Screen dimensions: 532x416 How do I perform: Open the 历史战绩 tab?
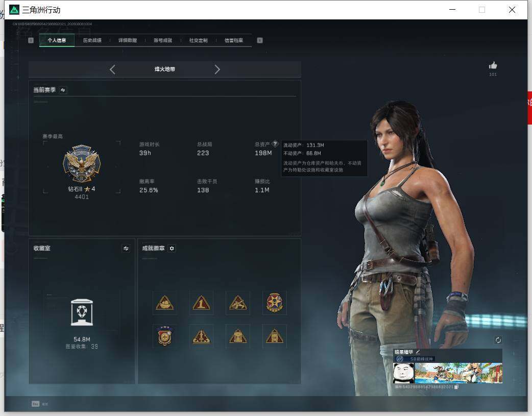click(92, 40)
